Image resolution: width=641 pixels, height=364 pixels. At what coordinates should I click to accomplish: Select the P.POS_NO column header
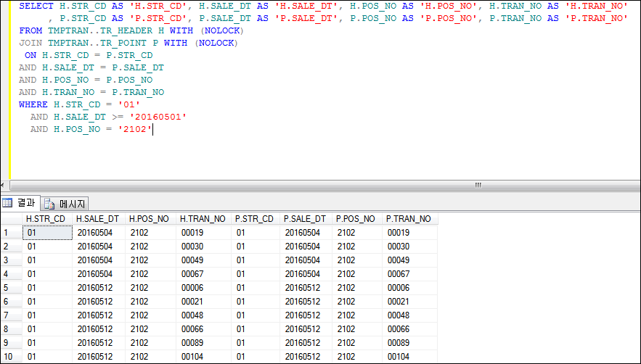tap(356, 219)
